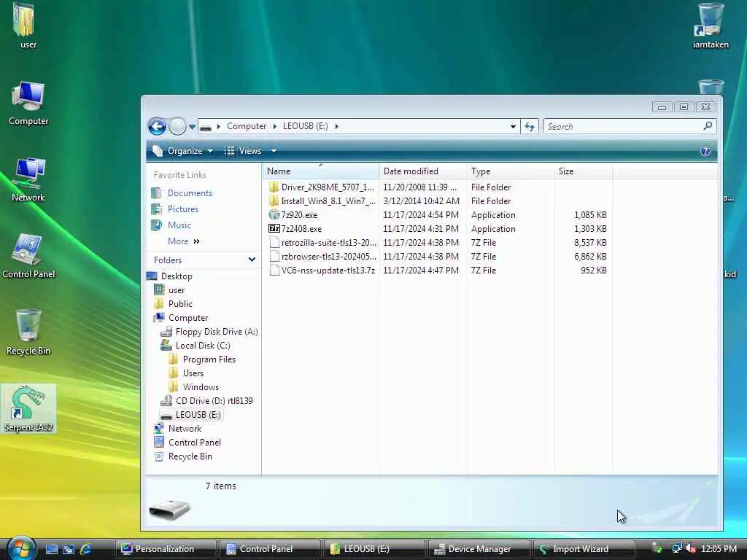This screenshot has height=560, width=747.
Task: Open Documents favorite link
Action: (190, 192)
